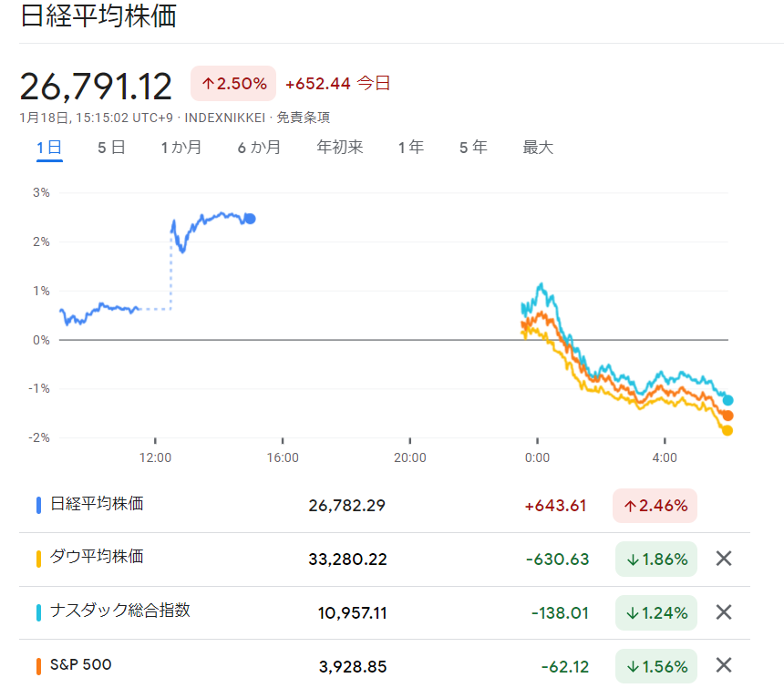This screenshot has width=784, height=688.
Task: Select the 最大 time range tab
Action: 538,148
